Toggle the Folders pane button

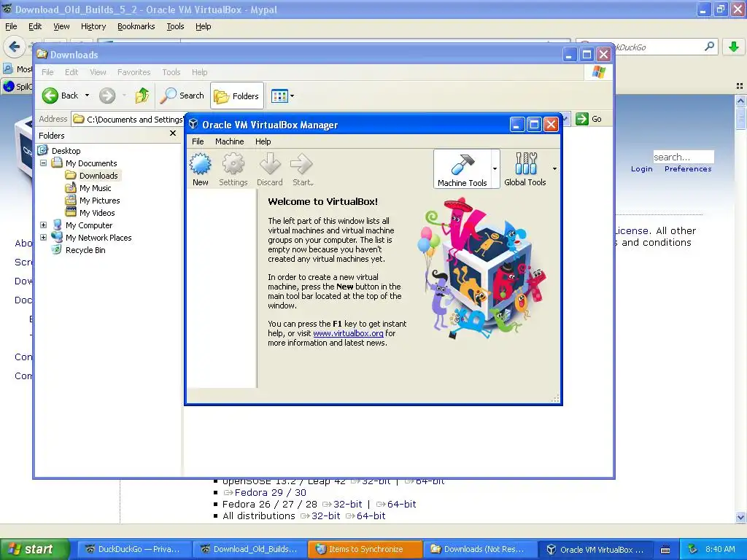(237, 96)
